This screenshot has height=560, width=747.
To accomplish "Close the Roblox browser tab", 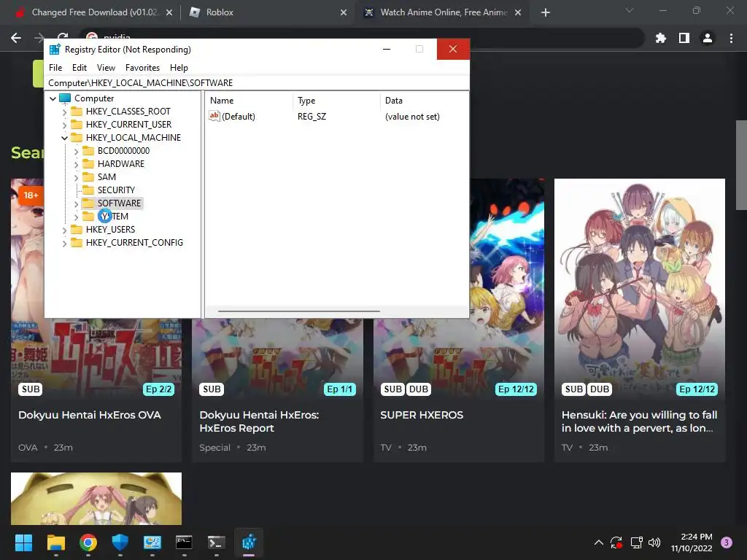I will point(344,12).
